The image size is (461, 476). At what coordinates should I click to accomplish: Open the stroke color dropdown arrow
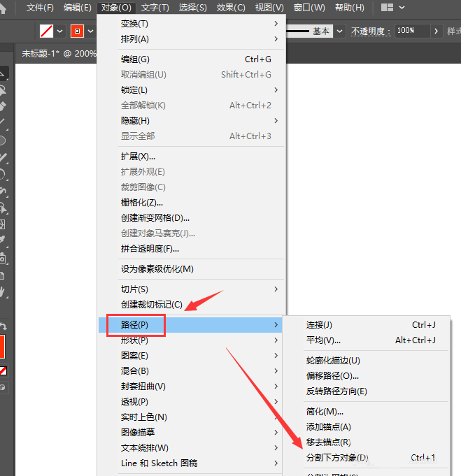click(x=90, y=31)
